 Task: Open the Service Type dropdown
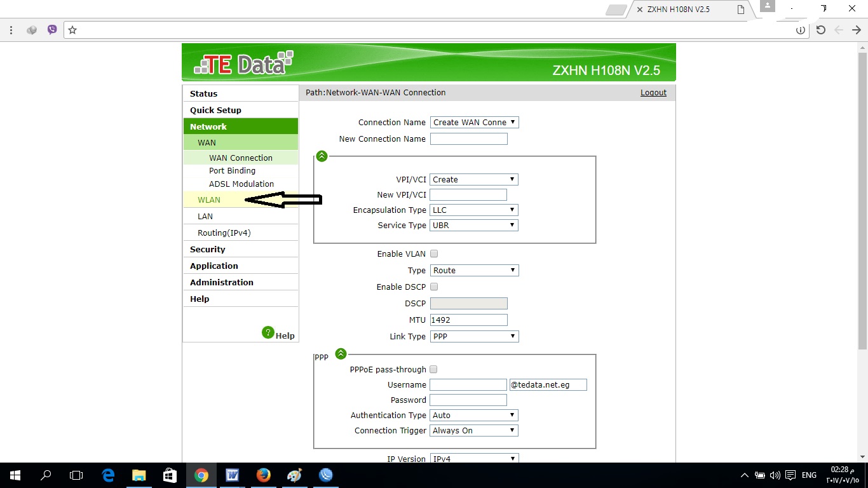[474, 225]
